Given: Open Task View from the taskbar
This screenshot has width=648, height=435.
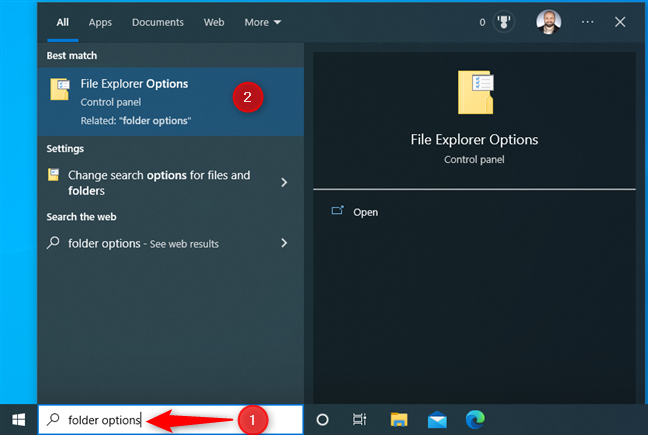Looking at the screenshot, I should 359,420.
